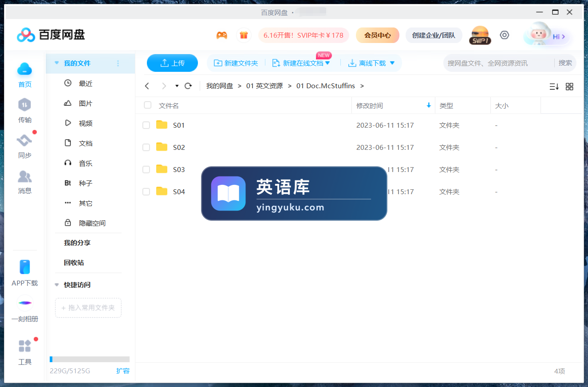Open the game controller icon in header

click(x=221, y=35)
